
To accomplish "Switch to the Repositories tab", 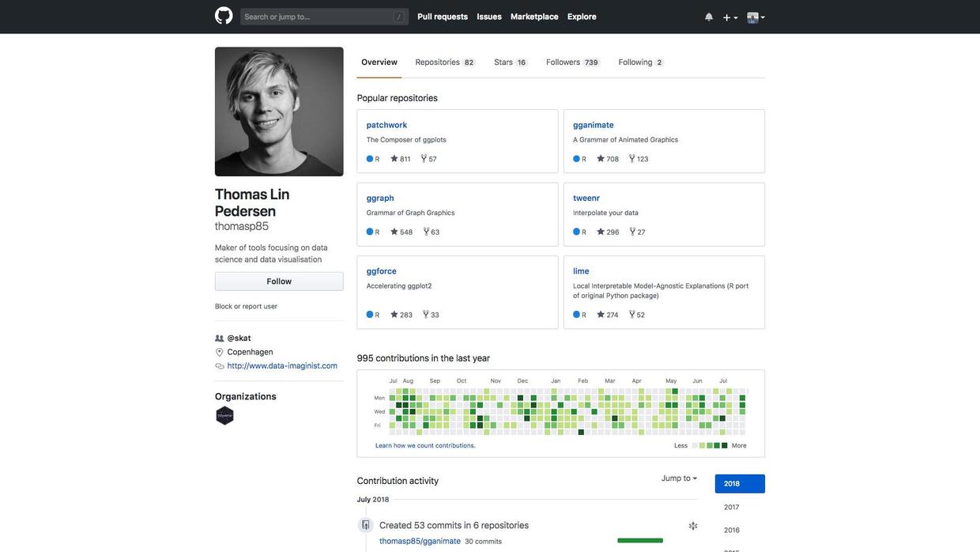I will click(444, 62).
